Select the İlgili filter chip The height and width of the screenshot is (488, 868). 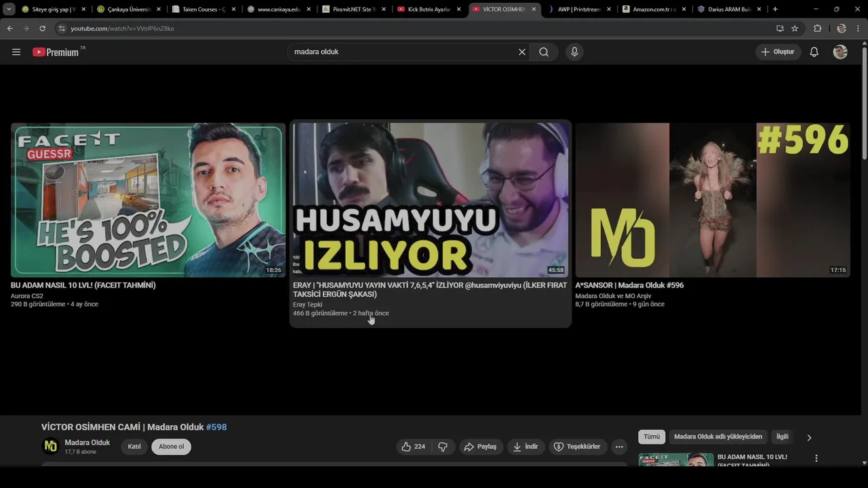click(x=783, y=437)
